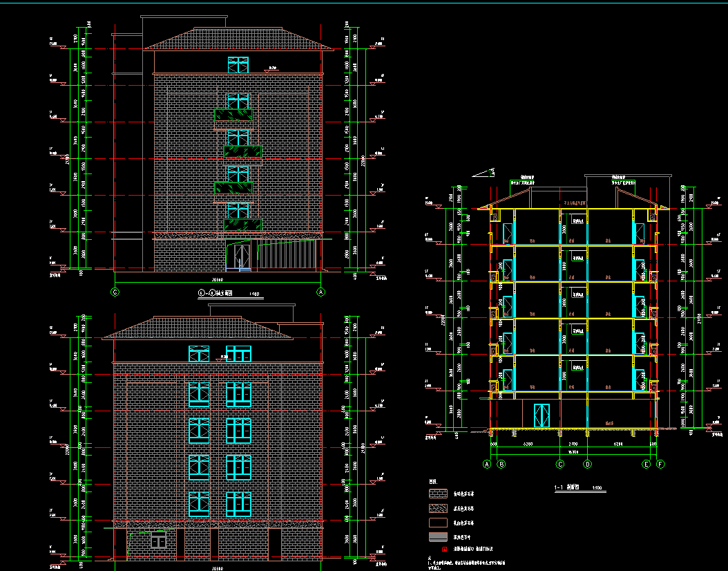This screenshot has width=728, height=571.
Task: Select grid bubble A below the section drawing
Action: pos(486,465)
